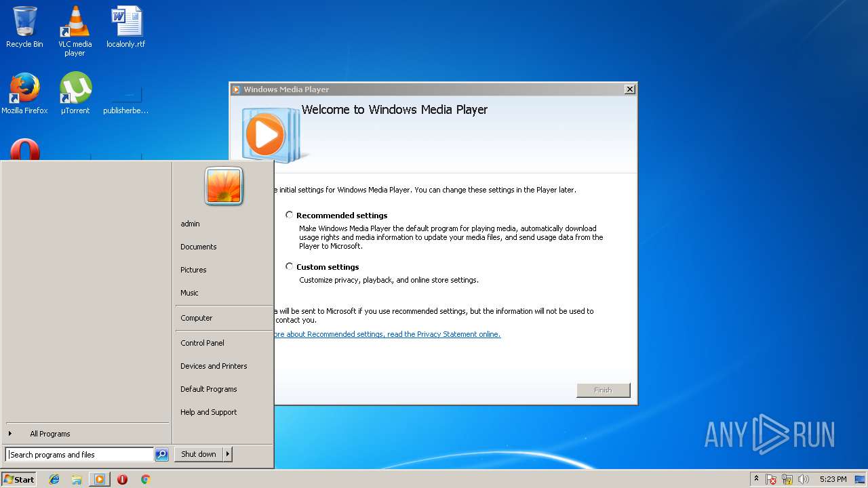Viewport: 868px width, 488px height.
Task: Click the Windows Media Player title bar icon
Action: pyautogui.click(x=236, y=89)
